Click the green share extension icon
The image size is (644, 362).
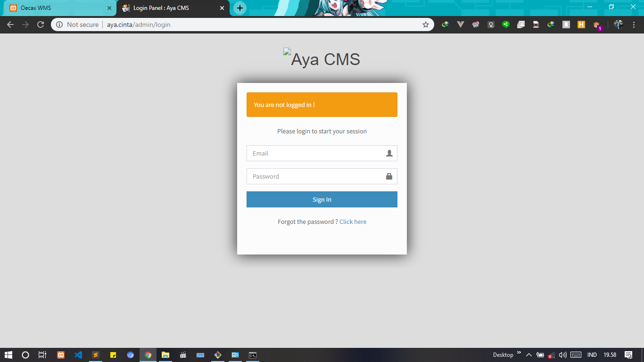pyautogui.click(x=506, y=25)
